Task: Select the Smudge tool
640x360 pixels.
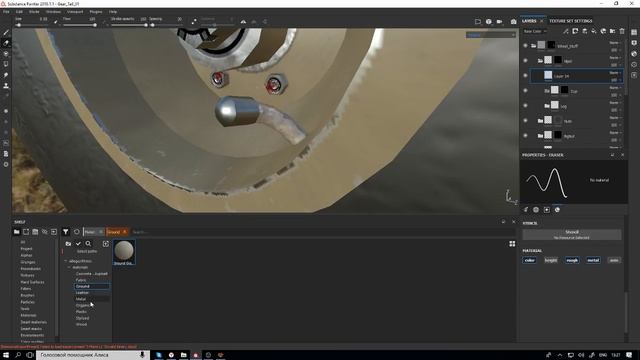Action: [x=6, y=75]
